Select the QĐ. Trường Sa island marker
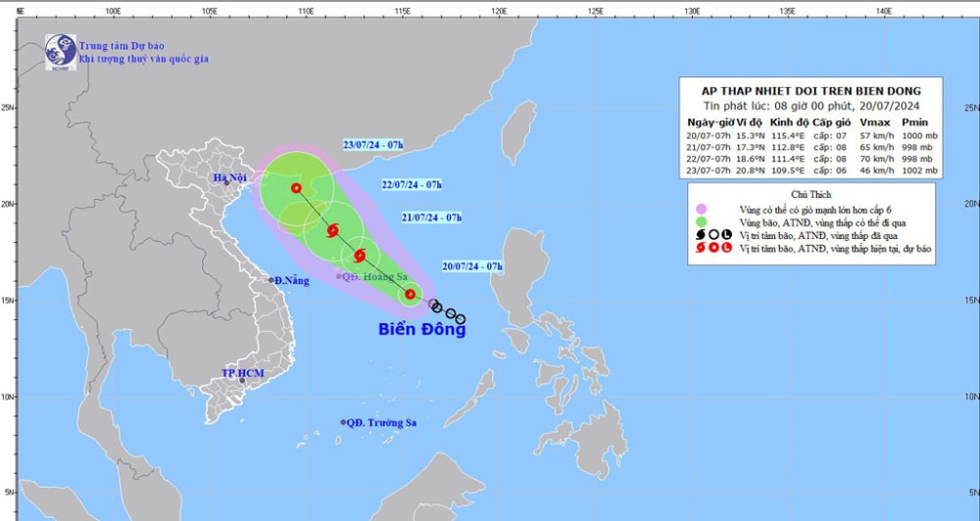 click(343, 422)
